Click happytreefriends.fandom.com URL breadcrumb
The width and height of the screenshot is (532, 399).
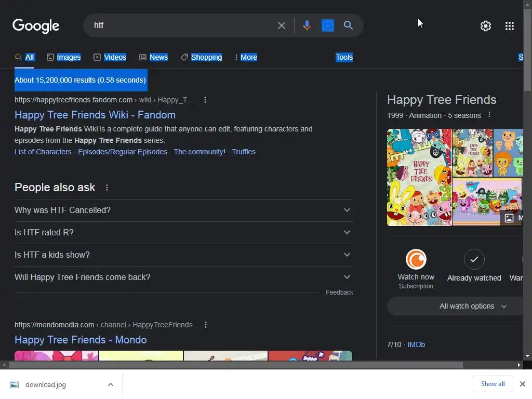pyautogui.click(x=103, y=100)
